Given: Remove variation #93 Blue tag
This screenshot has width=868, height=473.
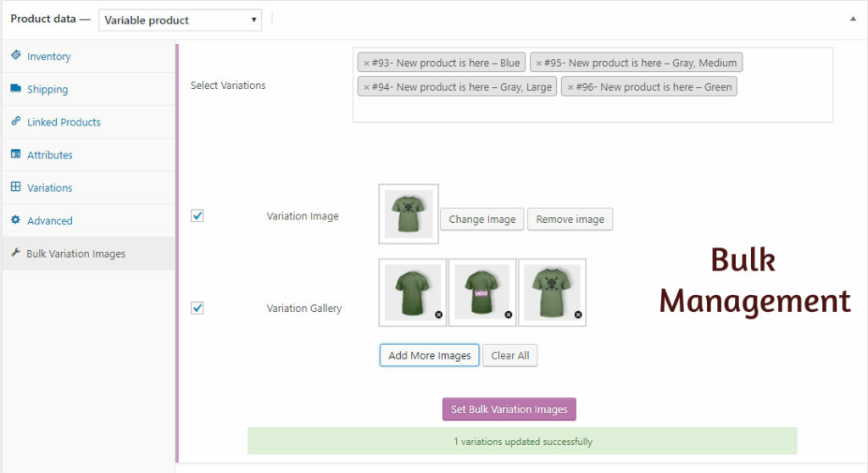Looking at the screenshot, I should point(366,63).
